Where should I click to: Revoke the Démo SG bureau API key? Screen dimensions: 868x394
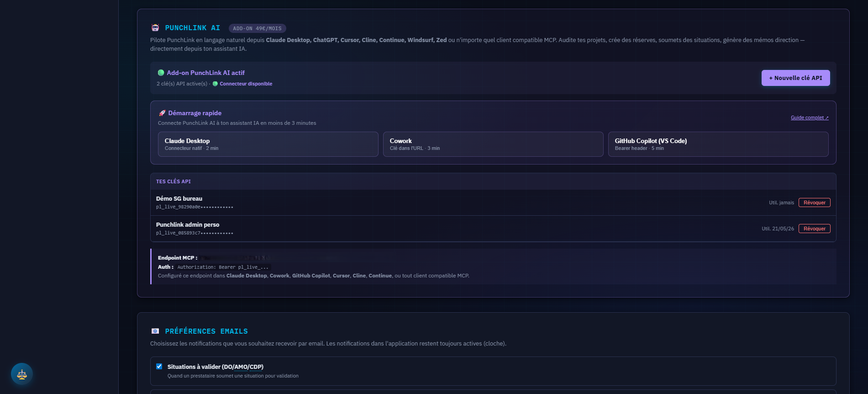(814, 202)
